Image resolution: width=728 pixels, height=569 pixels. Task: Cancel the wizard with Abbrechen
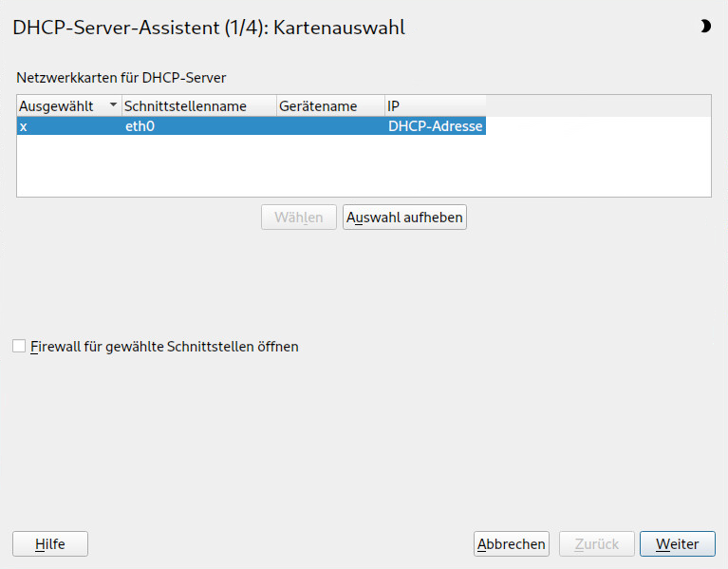coord(512,544)
